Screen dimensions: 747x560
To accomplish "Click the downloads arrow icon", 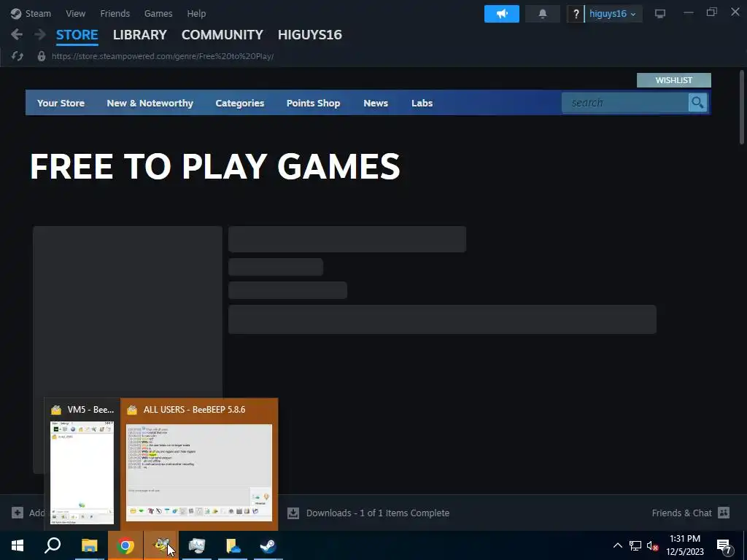I will tap(293, 513).
